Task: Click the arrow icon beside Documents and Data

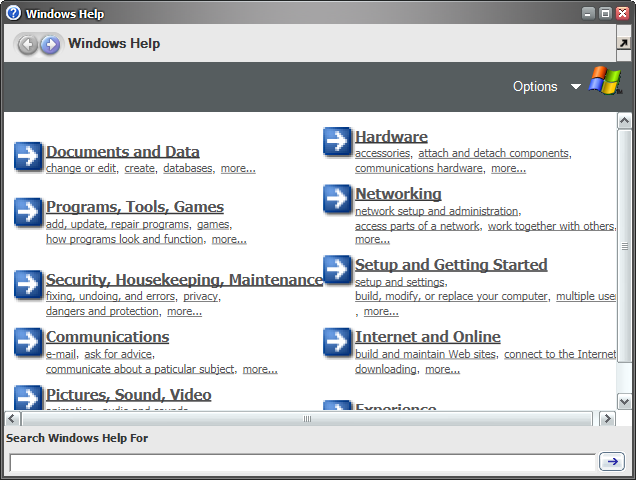Action: click(28, 157)
